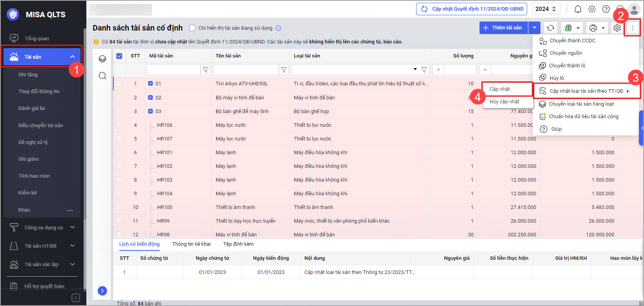The height and width of the screenshot is (306, 644).
Task: Toggle the select-all checkbox in table header
Action: (119, 56)
